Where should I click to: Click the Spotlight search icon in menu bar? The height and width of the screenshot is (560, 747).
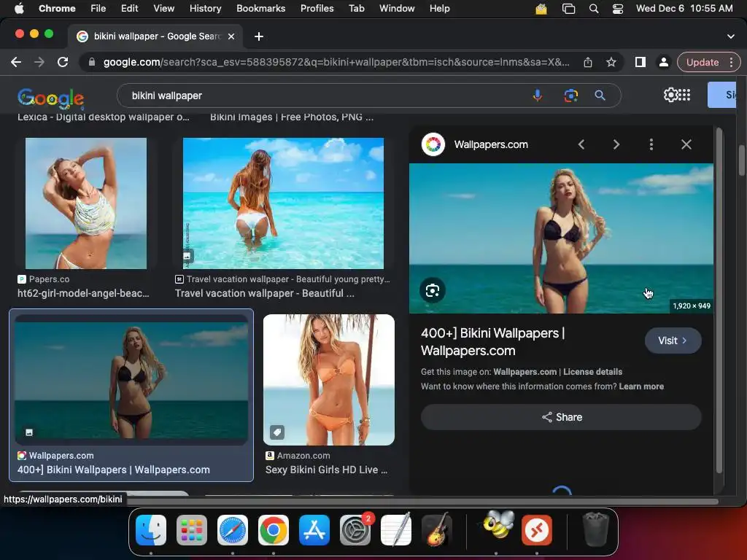pos(594,9)
